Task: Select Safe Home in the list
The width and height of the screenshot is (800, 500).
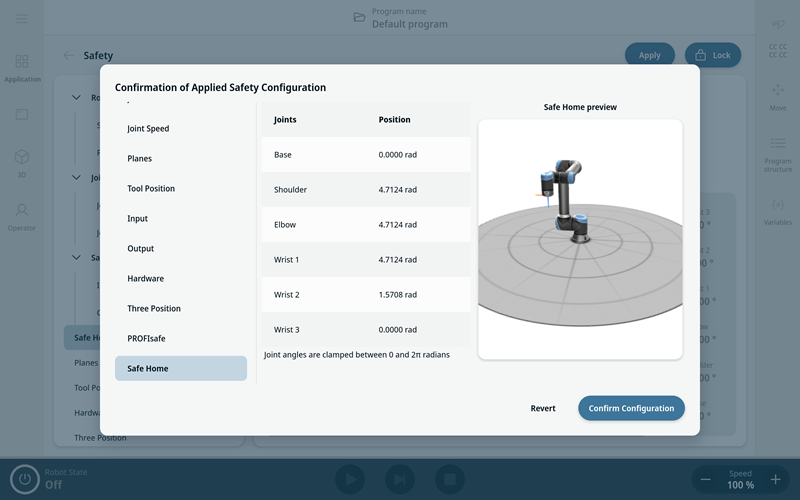Action: tap(181, 368)
